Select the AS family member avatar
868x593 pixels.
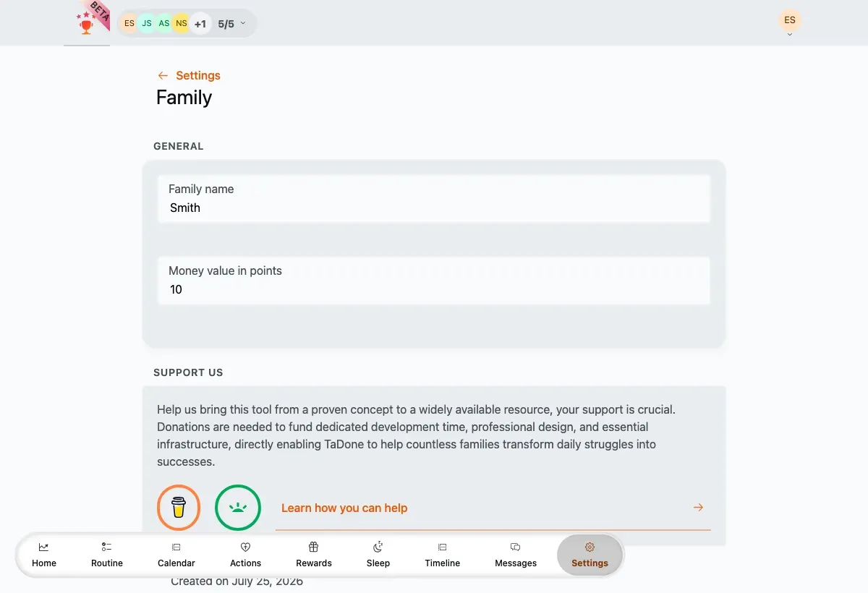click(x=164, y=23)
